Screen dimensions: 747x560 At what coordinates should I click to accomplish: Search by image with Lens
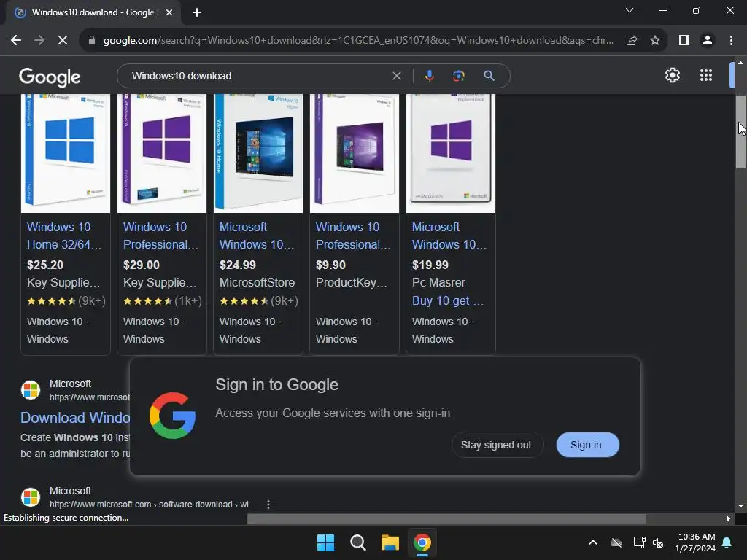[x=458, y=76]
